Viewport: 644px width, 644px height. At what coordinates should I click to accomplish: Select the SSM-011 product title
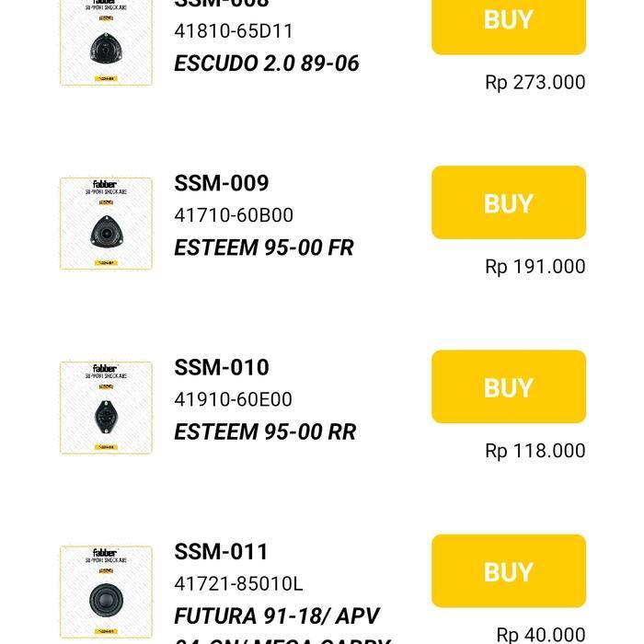click(221, 551)
